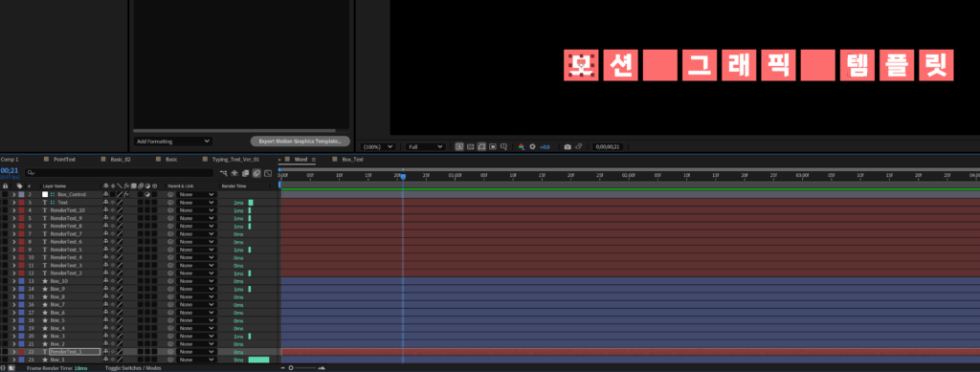Toggle mask and shape path visibility
980x372 pixels.
click(482, 146)
